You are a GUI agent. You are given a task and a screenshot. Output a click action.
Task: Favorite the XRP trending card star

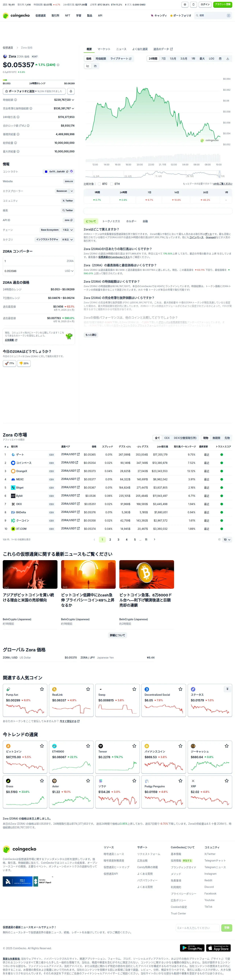[x=227, y=780]
